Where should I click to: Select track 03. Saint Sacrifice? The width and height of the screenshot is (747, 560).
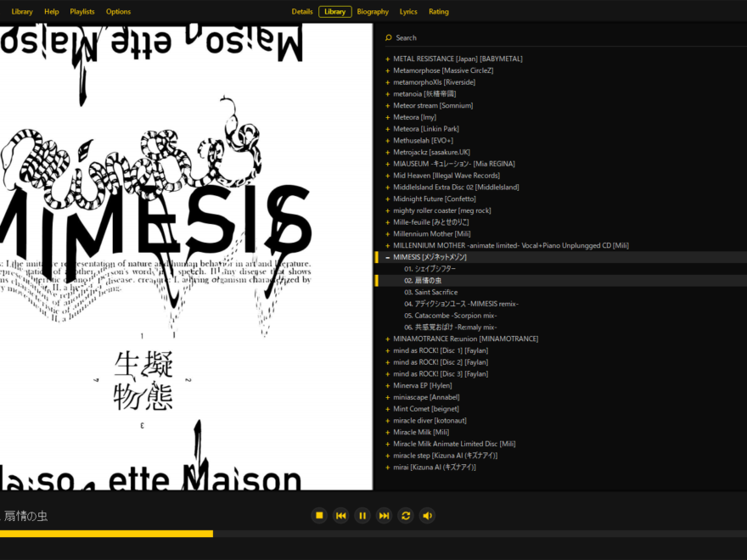click(x=430, y=292)
